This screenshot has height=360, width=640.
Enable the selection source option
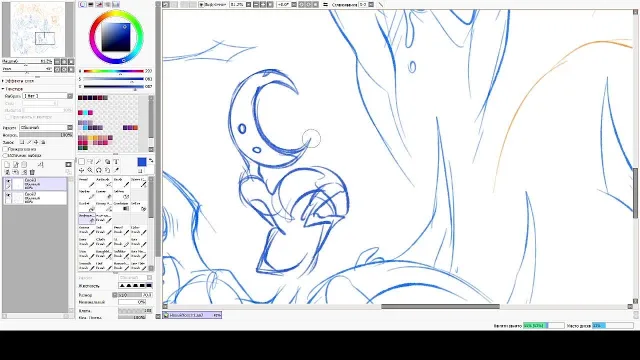pos(5,156)
